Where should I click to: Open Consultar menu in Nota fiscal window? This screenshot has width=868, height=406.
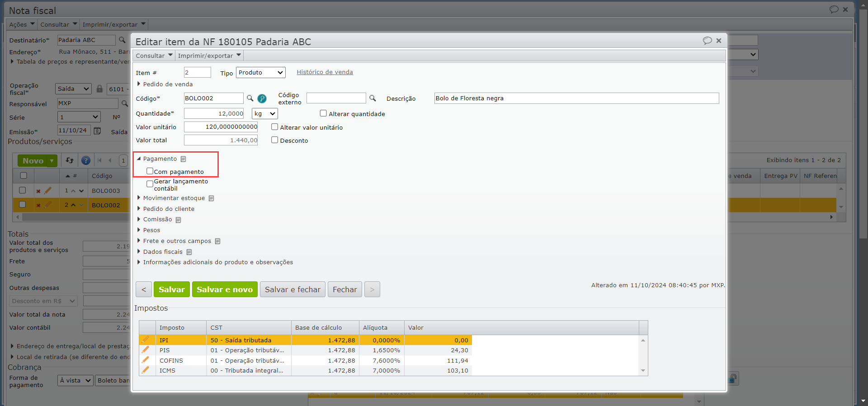(59, 24)
